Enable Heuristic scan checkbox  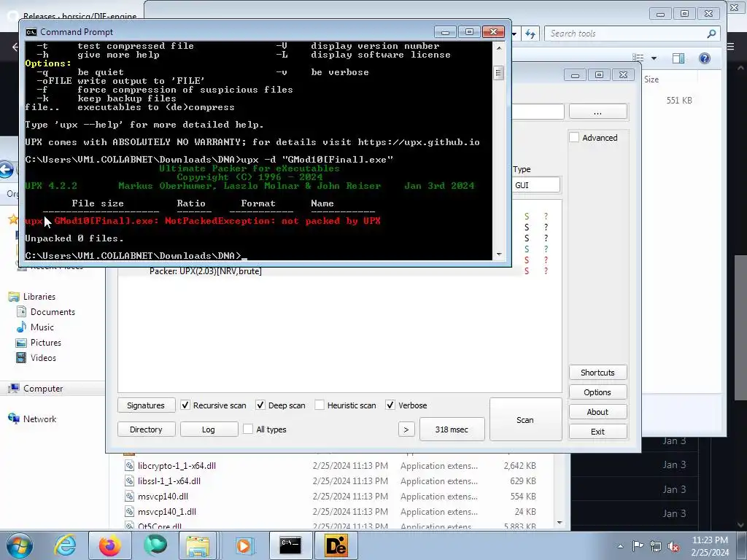pyautogui.click(x=320, y=405)
